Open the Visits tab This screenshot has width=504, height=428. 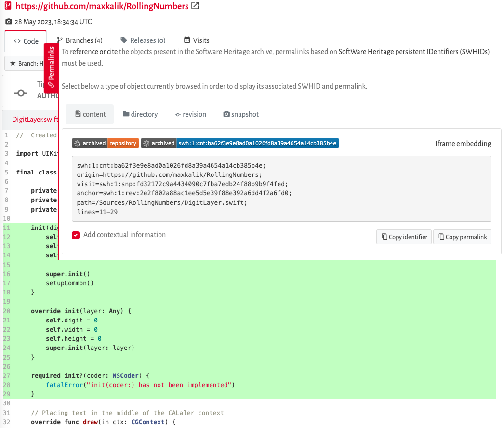(197, 40)
